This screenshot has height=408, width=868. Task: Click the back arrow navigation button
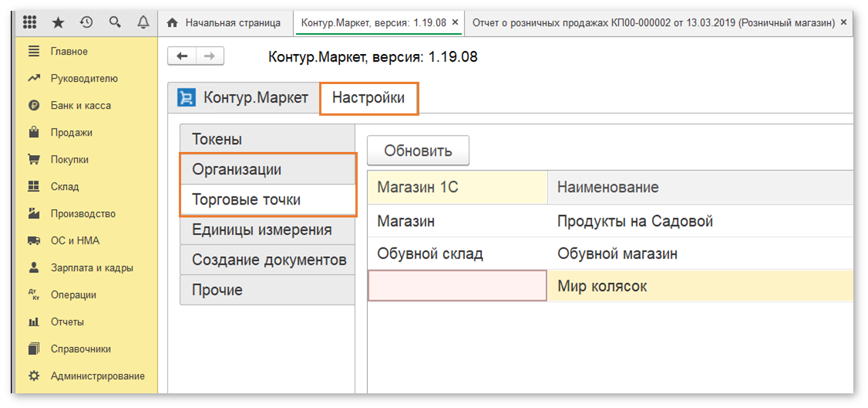click(182, 56)
